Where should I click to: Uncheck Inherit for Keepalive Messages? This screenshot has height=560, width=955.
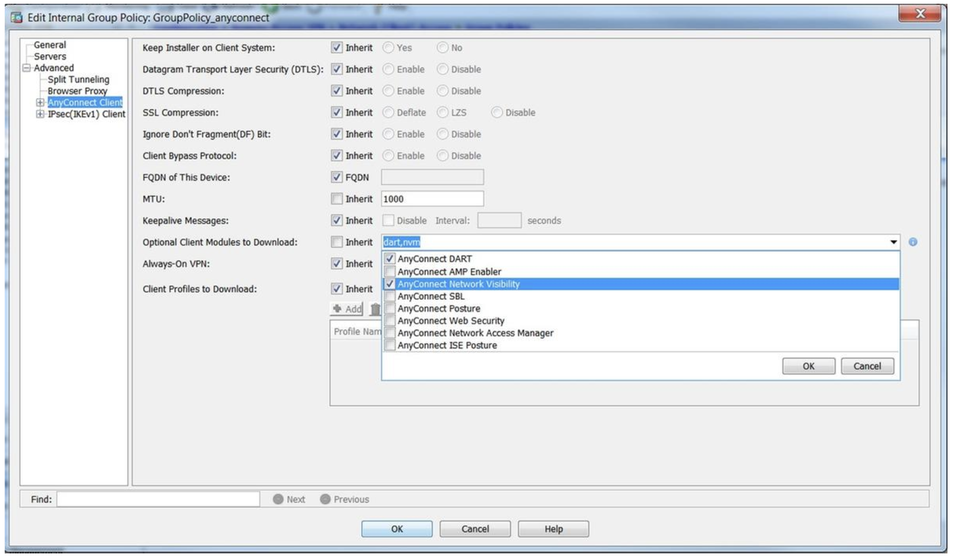(336, 220)
